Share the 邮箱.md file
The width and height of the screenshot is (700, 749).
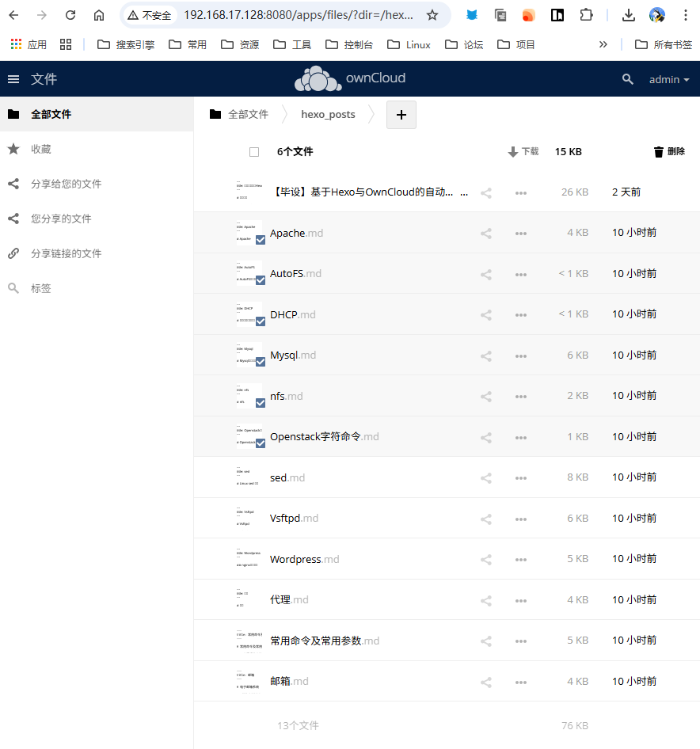point(486,682)
